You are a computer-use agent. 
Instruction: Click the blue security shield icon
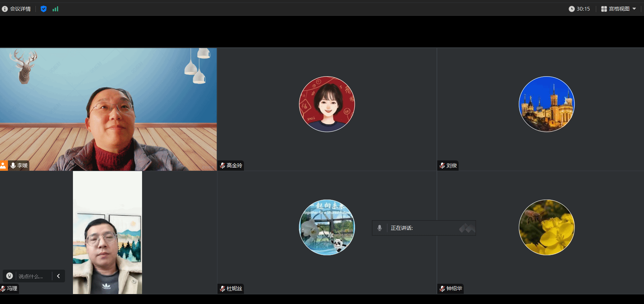pos(44,9)
